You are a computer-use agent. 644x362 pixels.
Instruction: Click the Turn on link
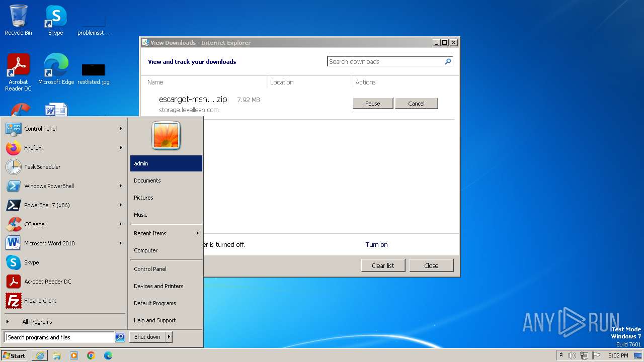pos(376,245)
